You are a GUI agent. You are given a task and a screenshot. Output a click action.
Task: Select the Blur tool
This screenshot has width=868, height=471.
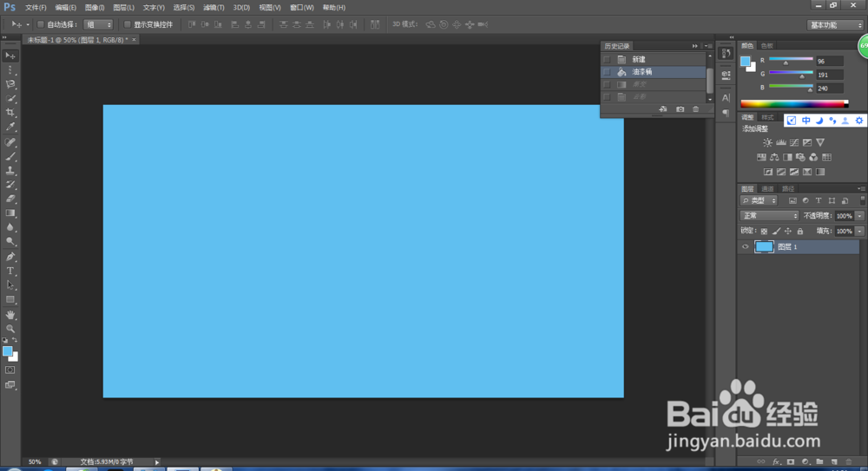point(10,227)
